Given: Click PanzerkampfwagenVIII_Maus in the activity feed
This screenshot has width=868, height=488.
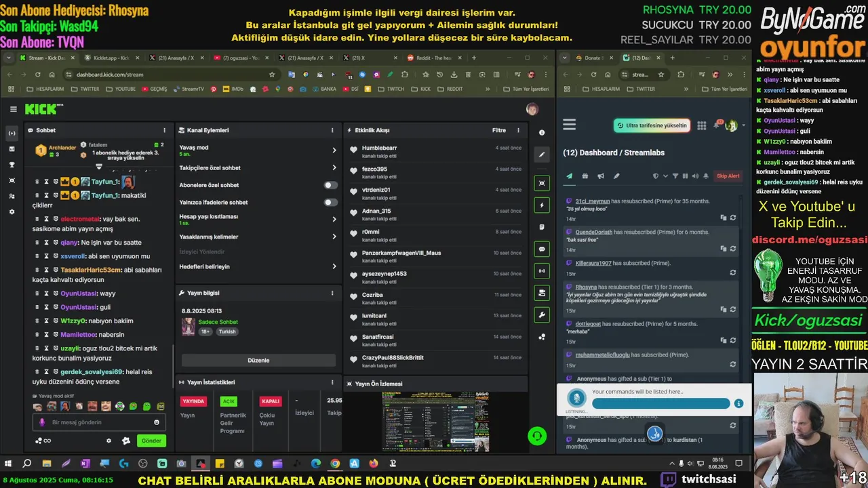Looking at the screenshot, I should [x=401, y=253].
